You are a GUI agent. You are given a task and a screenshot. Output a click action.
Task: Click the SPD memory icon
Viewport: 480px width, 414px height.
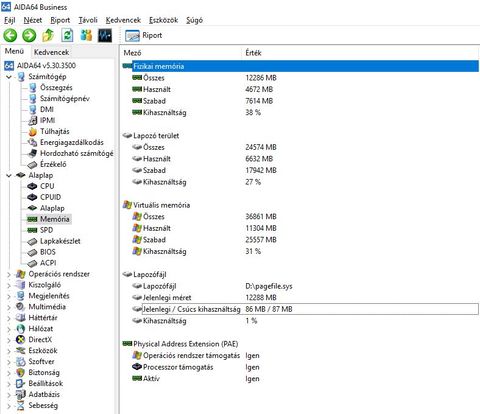click(x=32, y=230)
